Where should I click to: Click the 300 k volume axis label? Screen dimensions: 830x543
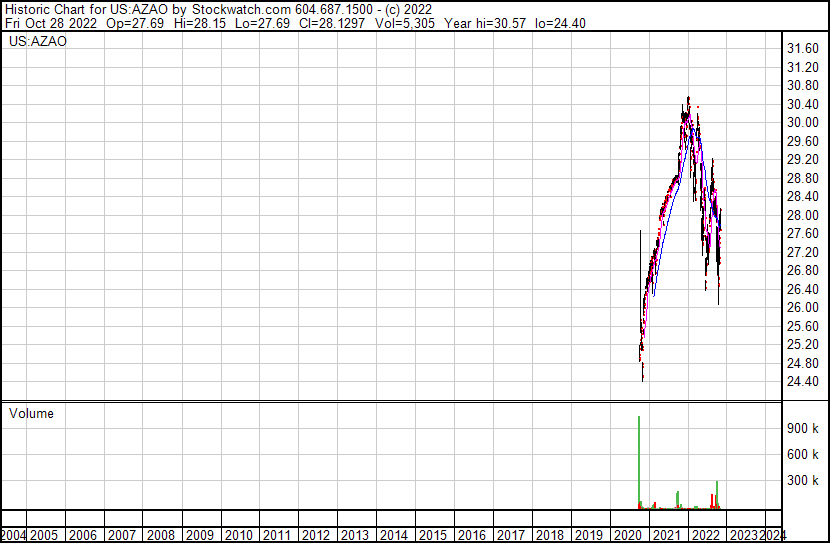(803, 480)
